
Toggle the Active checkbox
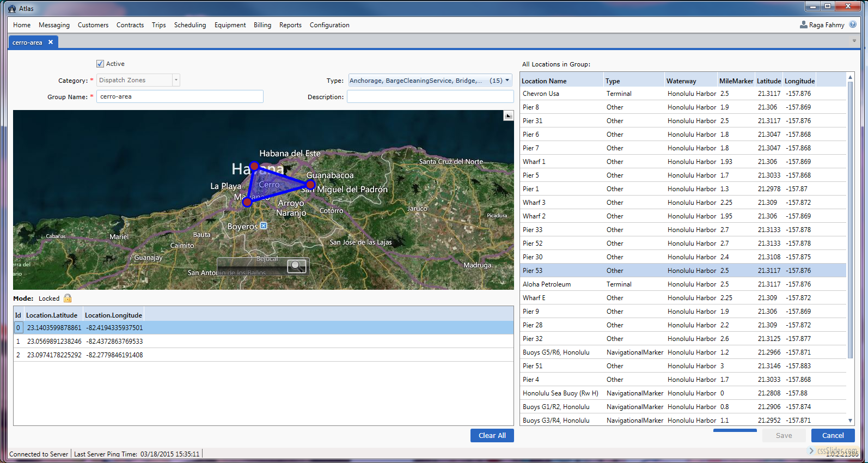(x=100, y=64)
